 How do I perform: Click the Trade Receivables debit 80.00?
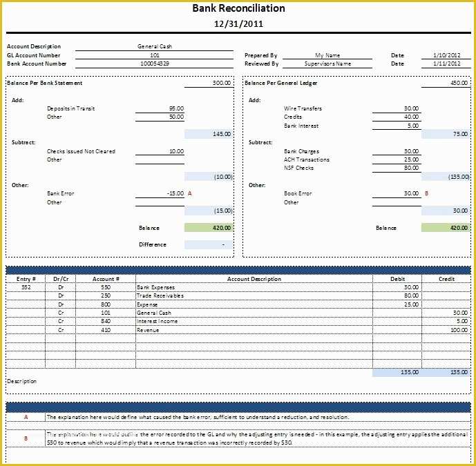click(397, 295)
